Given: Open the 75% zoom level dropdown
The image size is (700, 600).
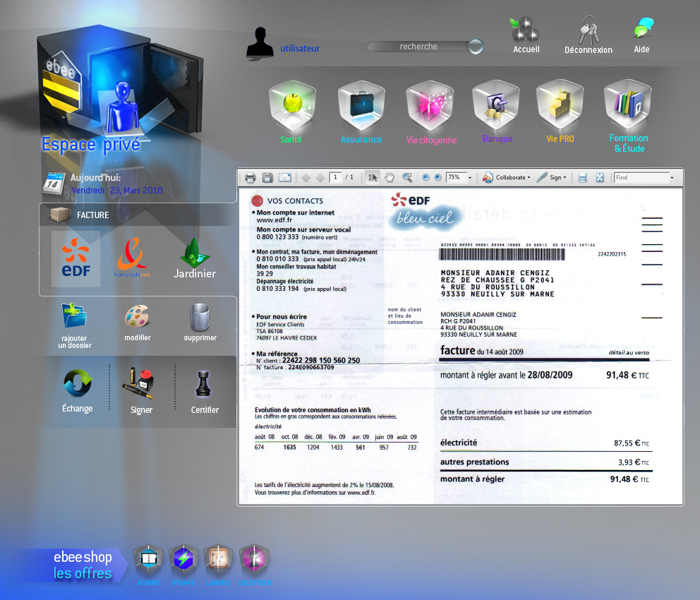Looking at the screenshot, I should [470, 178].
